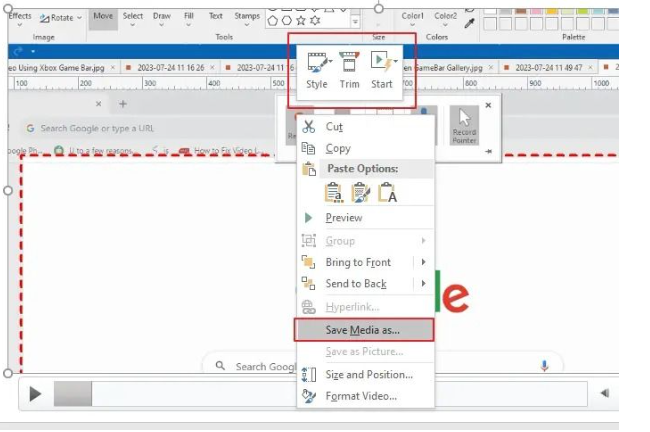Expand the Bring to Front submenu arrow
This screenshot has width=650, height=432.
point(424,262)
